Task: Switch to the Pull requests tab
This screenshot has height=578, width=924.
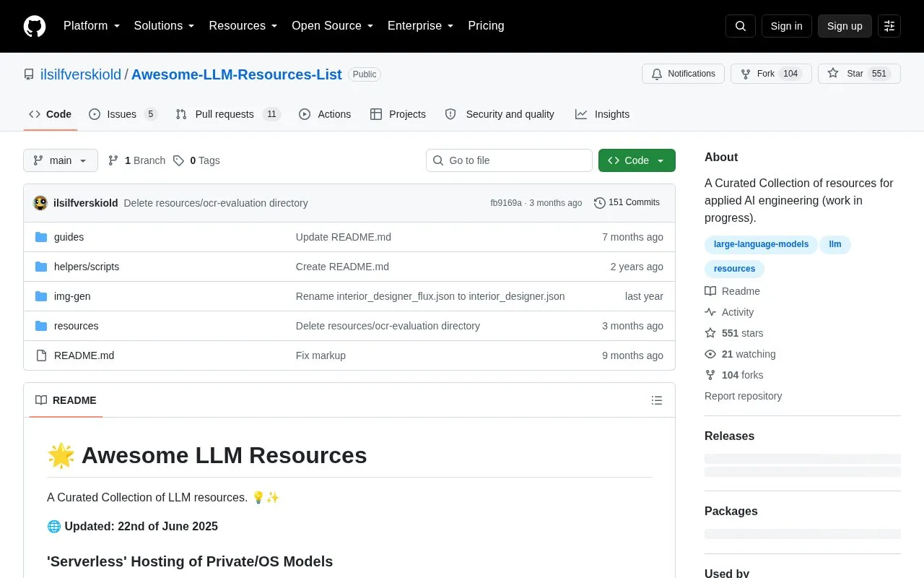Action: point(227,114)
